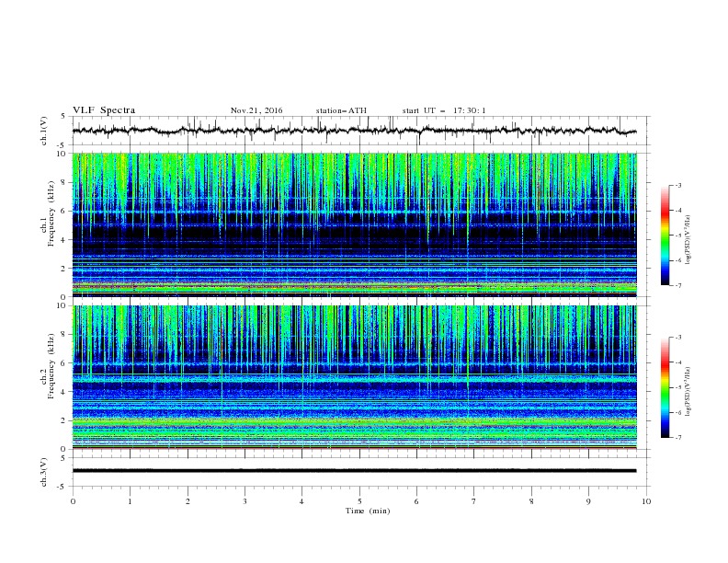Click time axis tick label "10"

click(646, 501)
